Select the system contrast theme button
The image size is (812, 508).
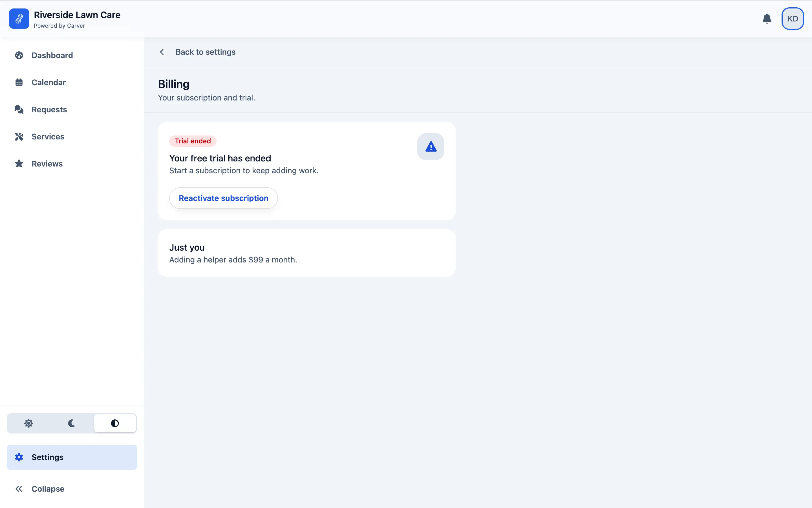point(115,423)
